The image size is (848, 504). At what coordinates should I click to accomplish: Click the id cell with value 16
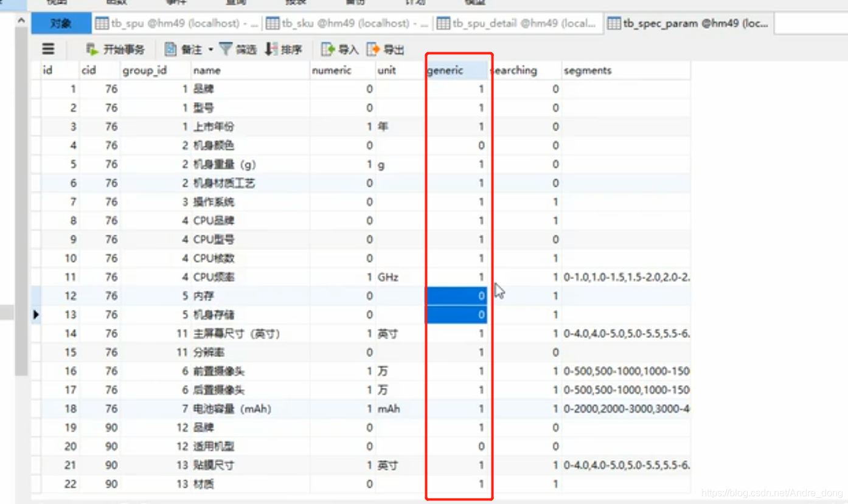(x=60, y=371)
